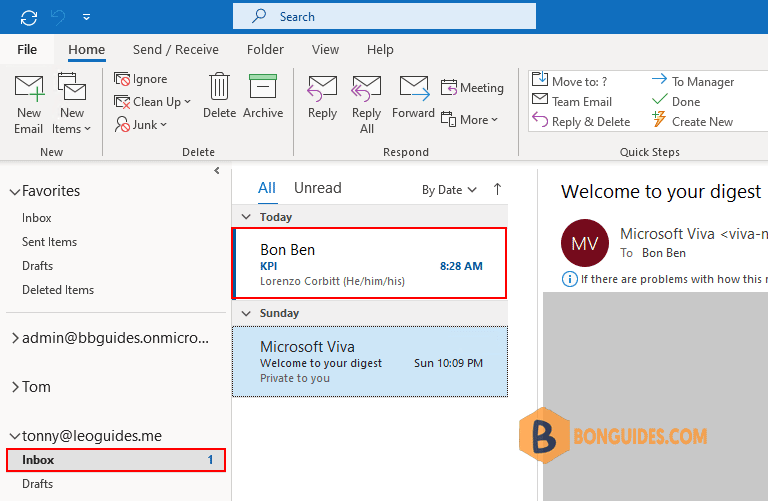Filter the list to Unread messages
The image size is (768, 501).
click(317, 188)
